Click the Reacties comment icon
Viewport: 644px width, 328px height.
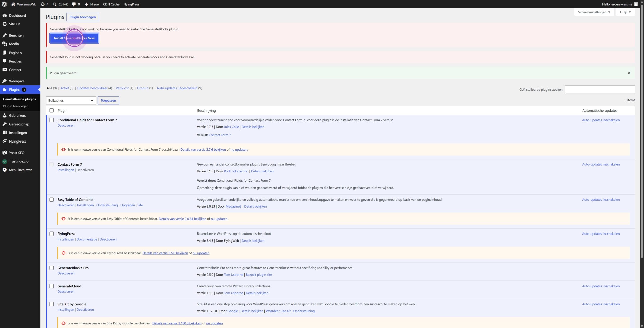coord(5,61)
